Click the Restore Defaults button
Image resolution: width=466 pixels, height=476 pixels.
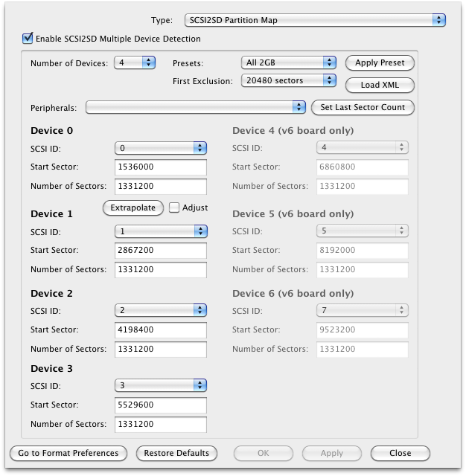pyautogui.click(x=176, y=453)
